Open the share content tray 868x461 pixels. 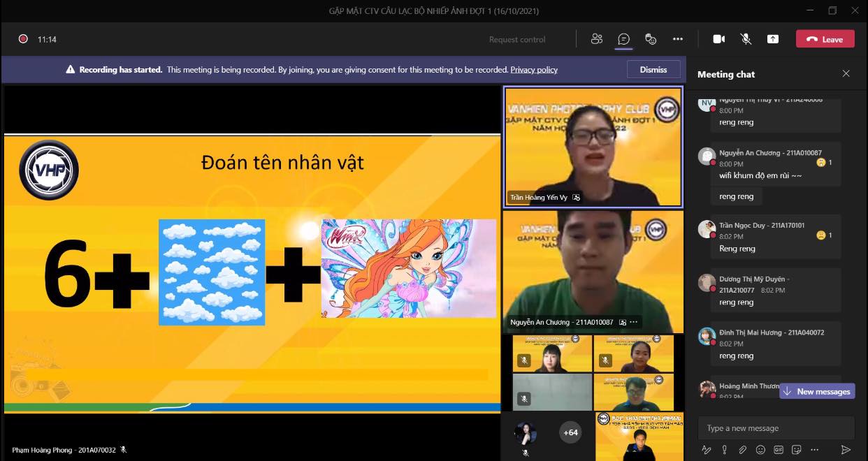[x=773, y=39]
